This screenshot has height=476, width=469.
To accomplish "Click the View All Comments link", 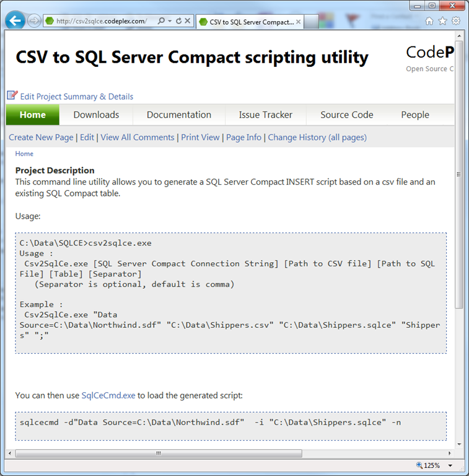I will [x=138, y=138].
